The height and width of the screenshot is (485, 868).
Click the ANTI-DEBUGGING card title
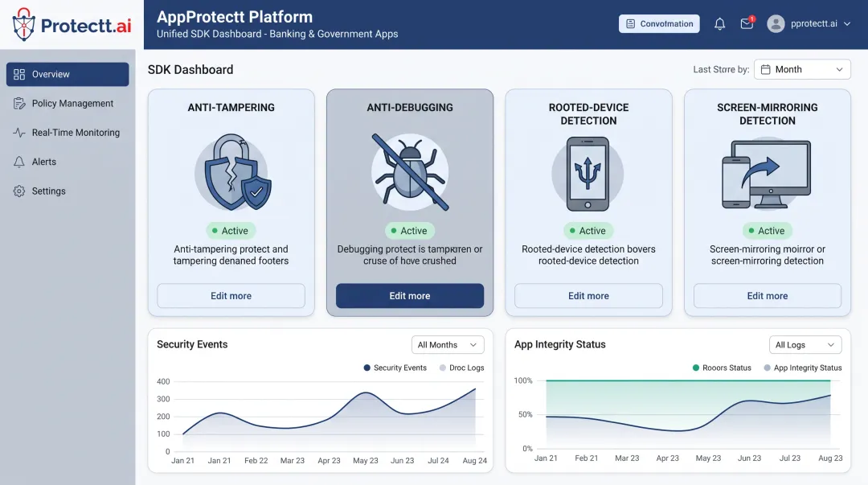click(410, 108)
